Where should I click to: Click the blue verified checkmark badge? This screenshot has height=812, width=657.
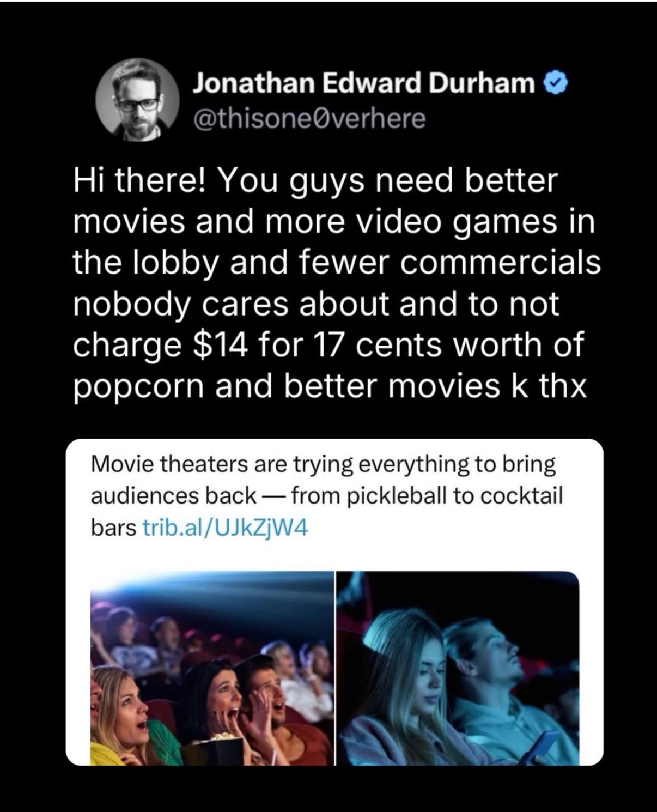(556, 83)
